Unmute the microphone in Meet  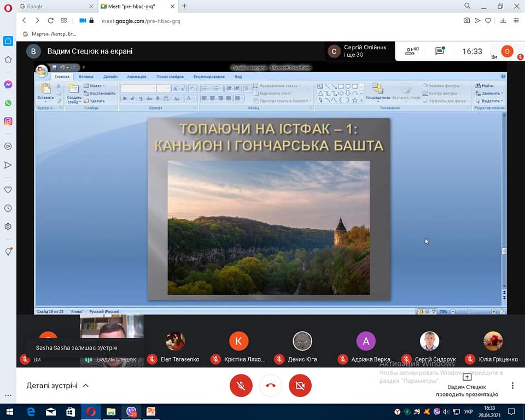point(241,386)
